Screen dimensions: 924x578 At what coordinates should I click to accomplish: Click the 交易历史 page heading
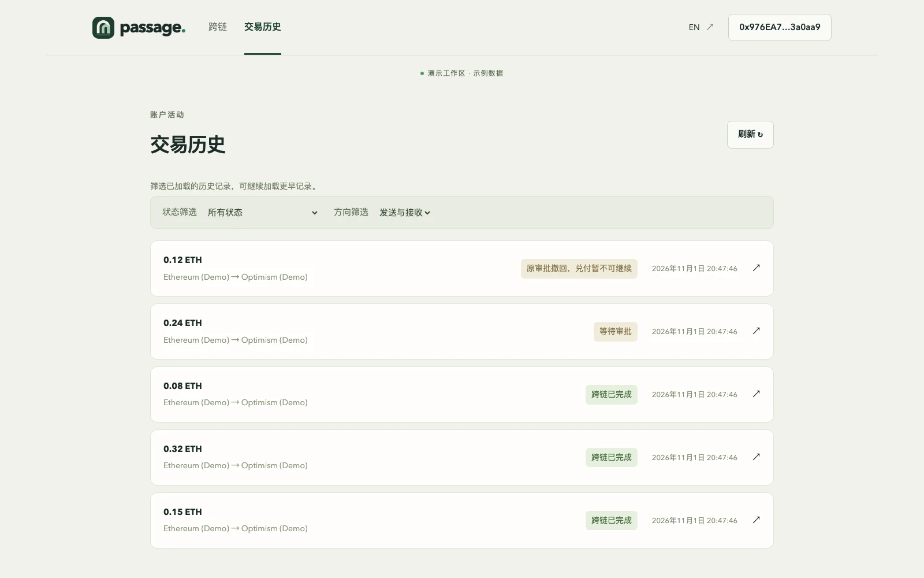click(188, 144)
